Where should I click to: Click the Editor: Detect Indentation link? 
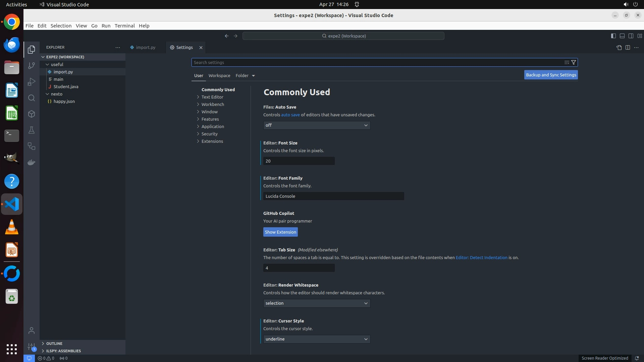(x=481, y=258)
